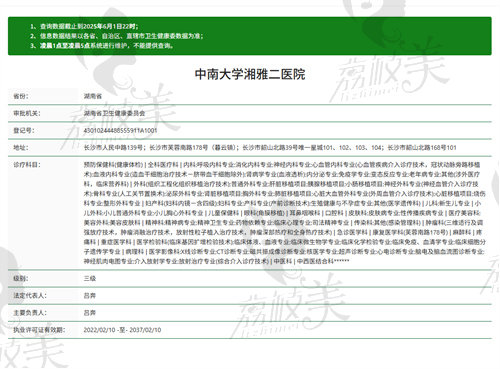The height and width of the screenshot is (369, 500).
Task: Click the 地址 row label
Action: 21,147
